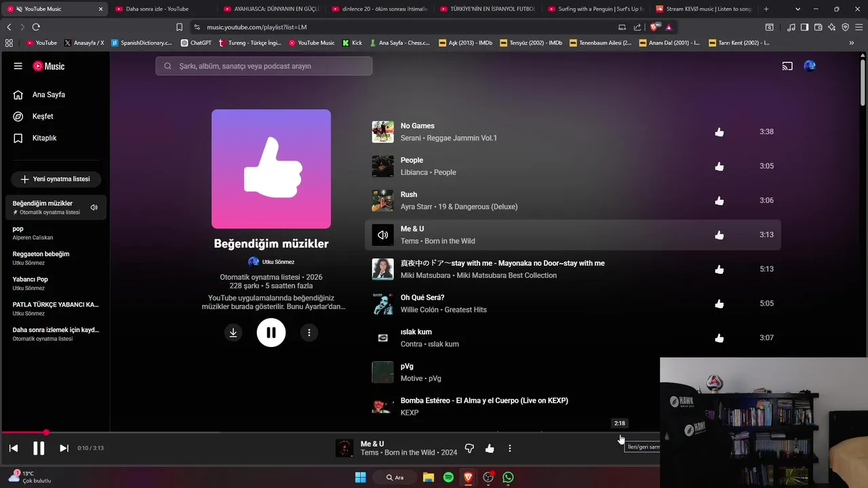Screen dimensions: 868x488
Task: Open WhatsApp from the taskbar
Action: tap(508, 477)
